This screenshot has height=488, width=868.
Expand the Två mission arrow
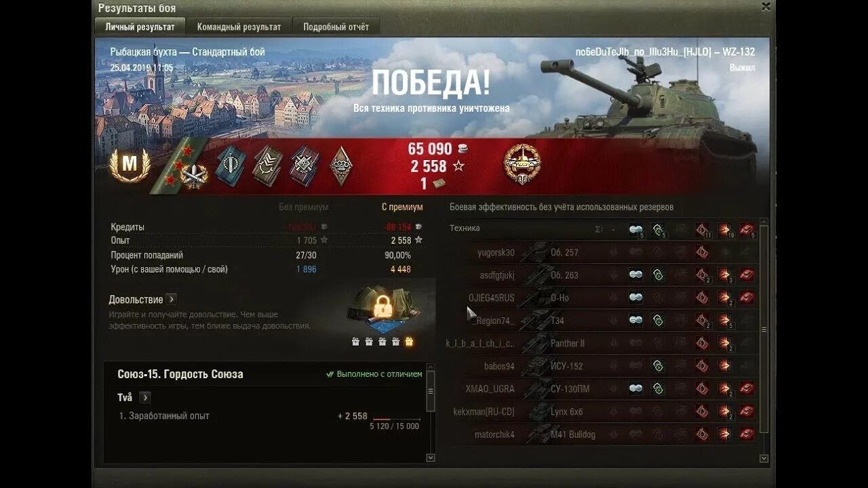(x=145, y=398)
